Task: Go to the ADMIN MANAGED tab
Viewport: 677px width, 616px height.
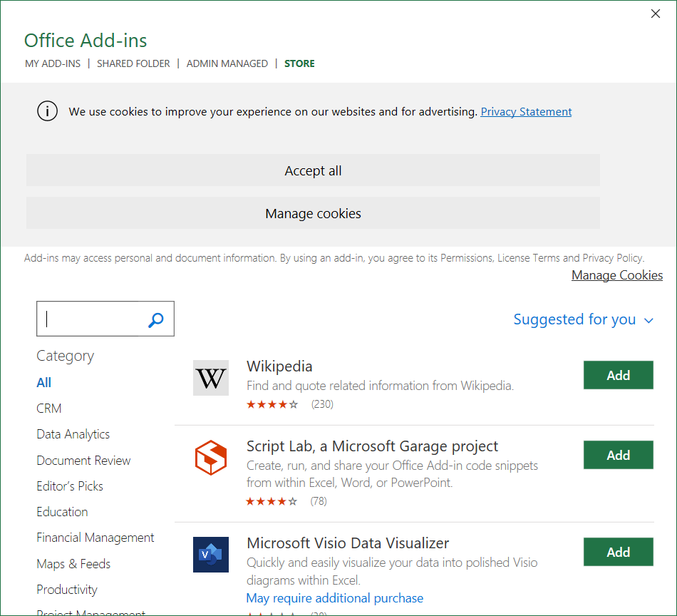Action: [227, 63]
